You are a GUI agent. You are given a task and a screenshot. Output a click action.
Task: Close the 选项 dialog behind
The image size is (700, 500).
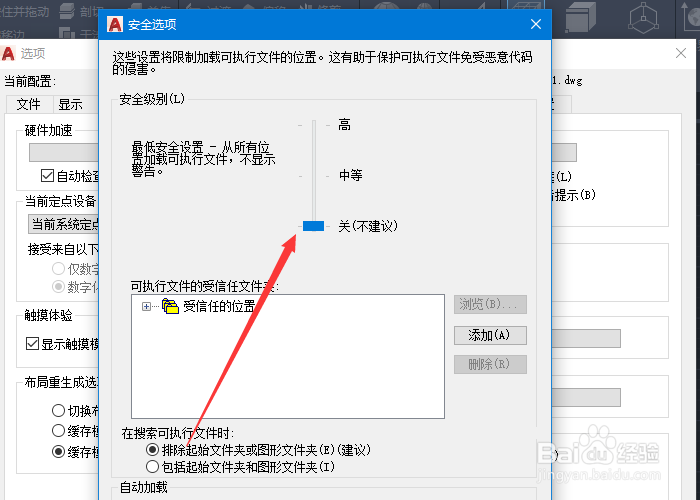point(681,54)
